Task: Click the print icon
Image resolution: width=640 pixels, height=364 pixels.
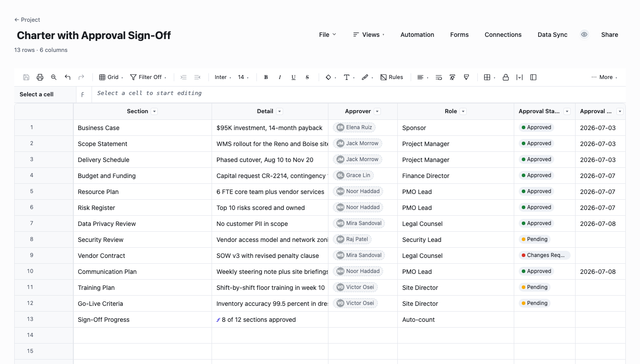Action: point(40,77)
